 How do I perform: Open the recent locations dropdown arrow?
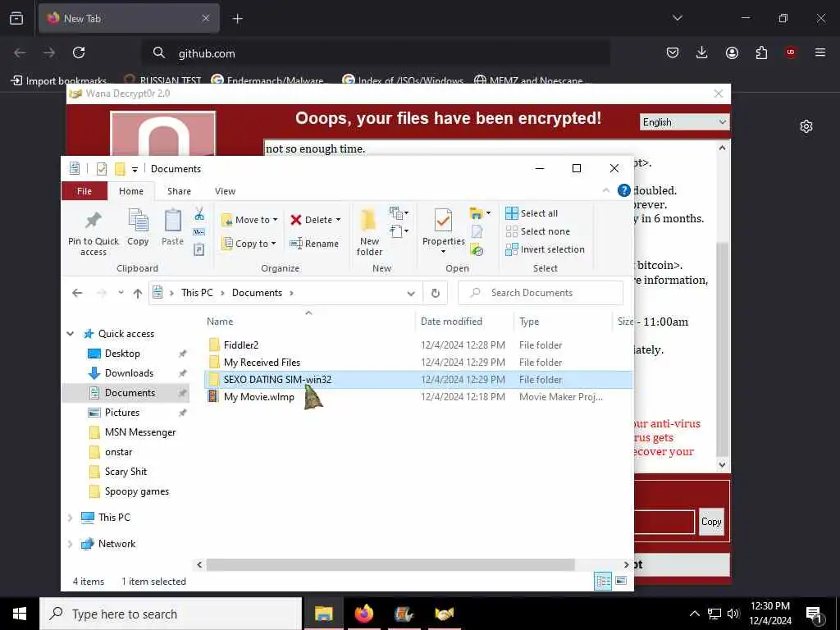click(121, 293)
